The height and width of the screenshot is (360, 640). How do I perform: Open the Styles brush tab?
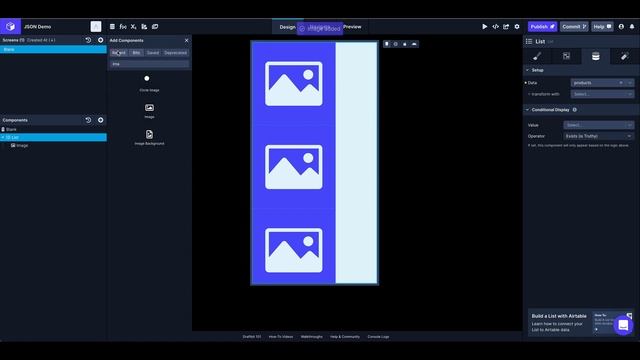pyautogui.click(x=537, y=57)
